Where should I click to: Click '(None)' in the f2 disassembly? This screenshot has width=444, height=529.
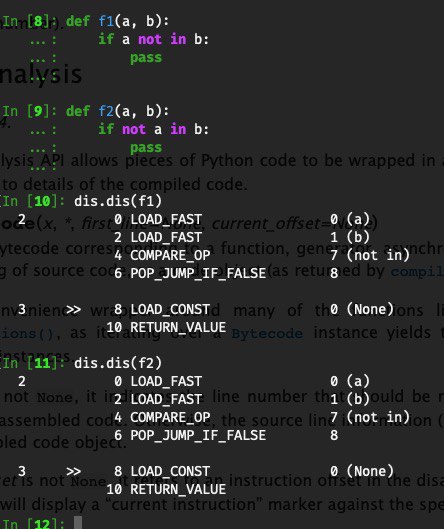(x=370, y=471)
